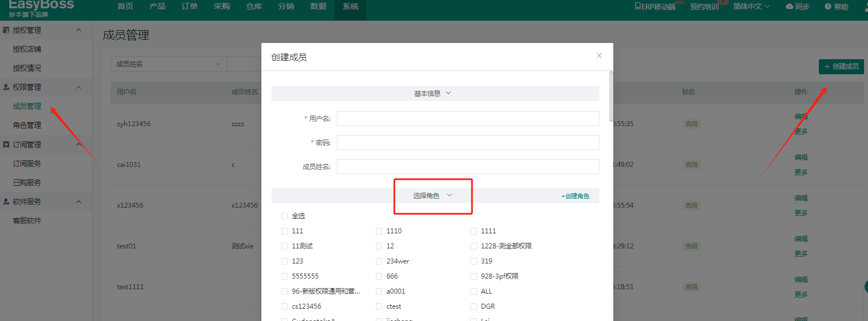
Task: Click the 订阅管理 sidebar icon
Action: click(x=6, y=145)
